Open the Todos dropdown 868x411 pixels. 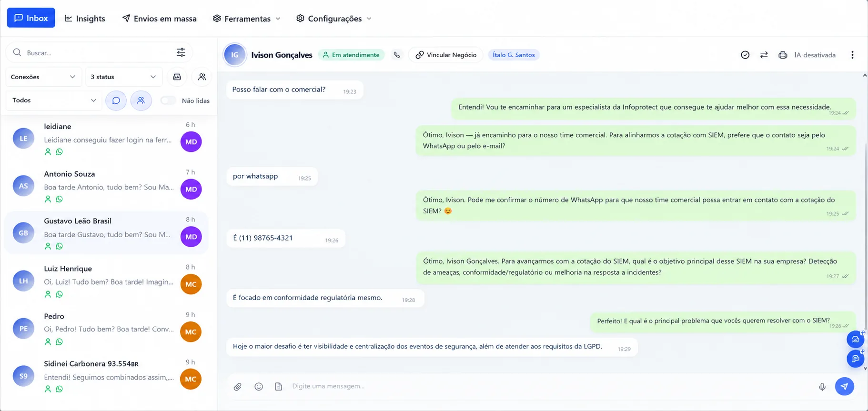54,100
